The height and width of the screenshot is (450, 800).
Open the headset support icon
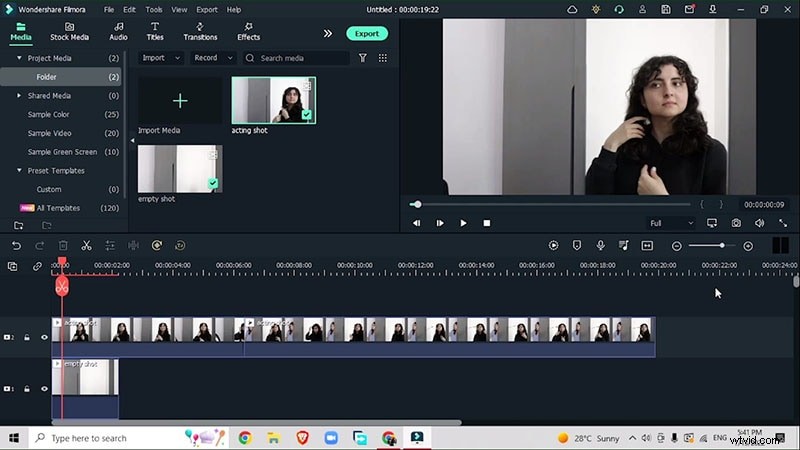click(619, 10)
